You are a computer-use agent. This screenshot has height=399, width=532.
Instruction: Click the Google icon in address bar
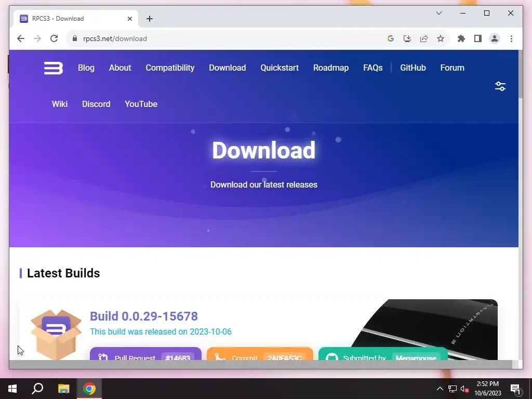pos(391,38)
